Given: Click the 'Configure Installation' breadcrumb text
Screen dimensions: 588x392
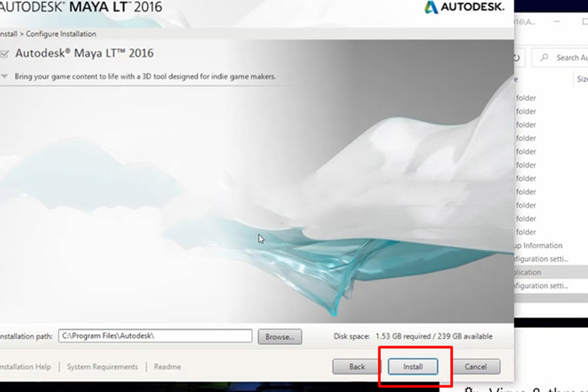Looking at the screenshot, I should click(x=61, y=34).
